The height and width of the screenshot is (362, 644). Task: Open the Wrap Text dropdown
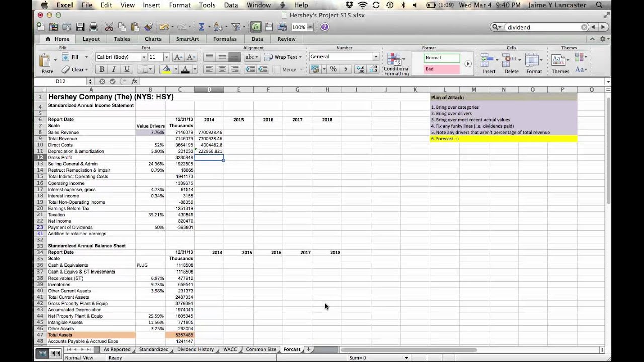coord(300,57)
